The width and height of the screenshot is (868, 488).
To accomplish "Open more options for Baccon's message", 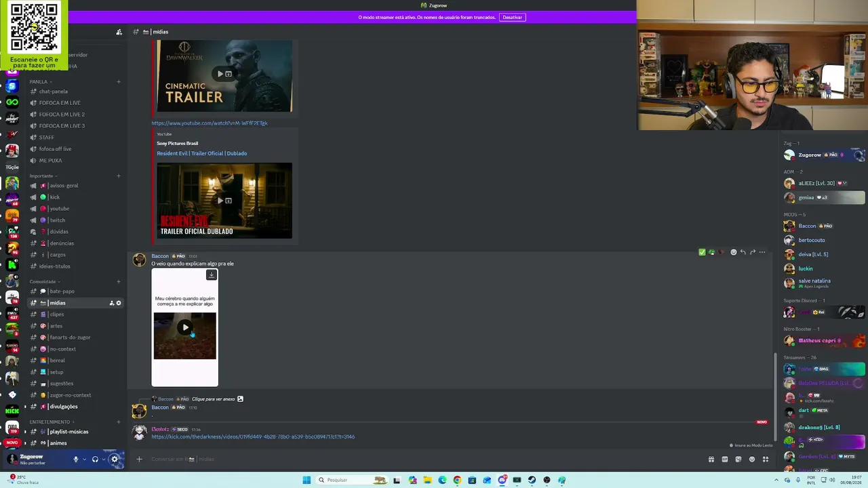I will point(762,252).
